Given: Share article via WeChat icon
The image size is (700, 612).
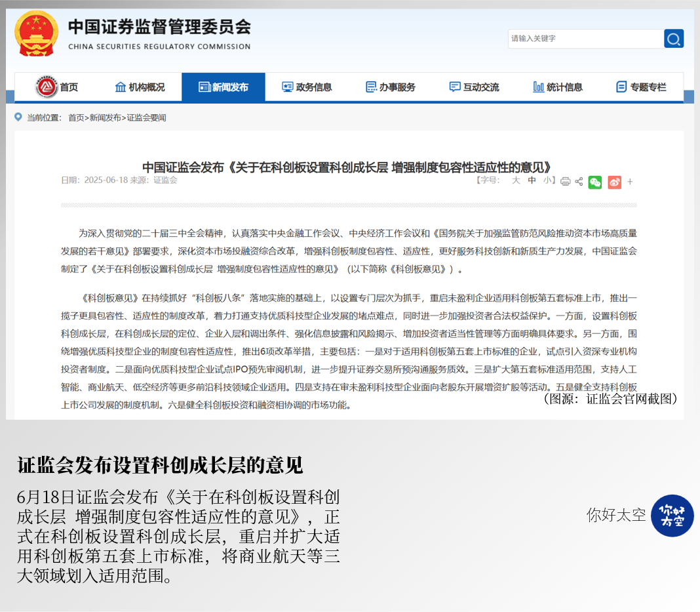Looking at the screenshot, I should pos(595,182).
